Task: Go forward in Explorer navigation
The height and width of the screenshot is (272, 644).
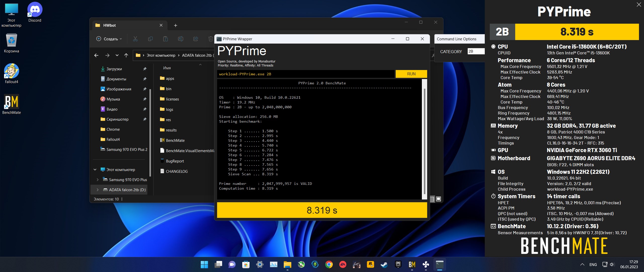Action: pyautogui.click(x=107, y=55)
